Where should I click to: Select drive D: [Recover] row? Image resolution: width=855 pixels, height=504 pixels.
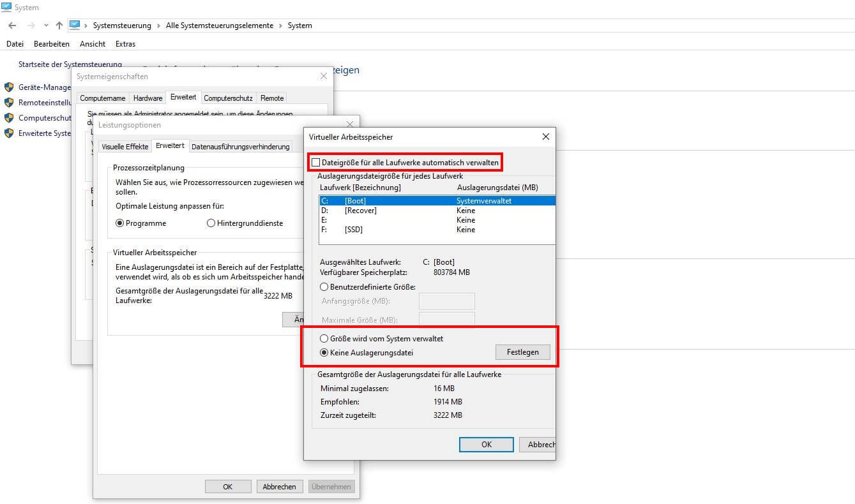437,211
